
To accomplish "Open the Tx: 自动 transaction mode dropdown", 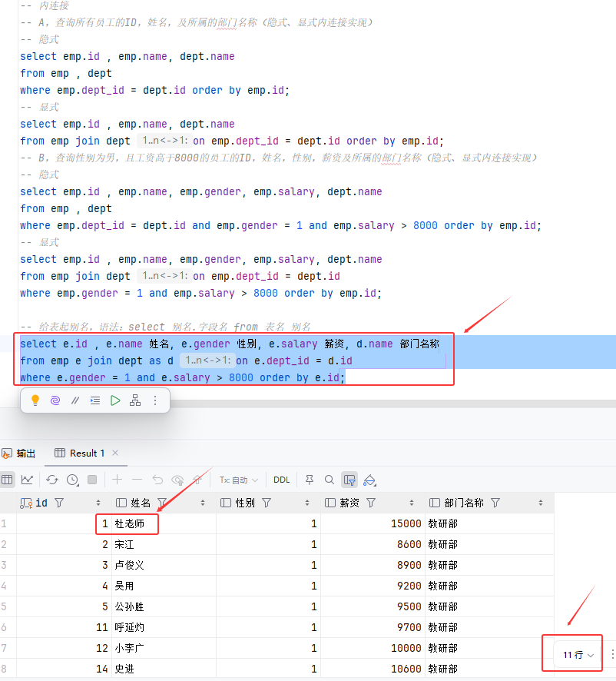I will 238,480.
